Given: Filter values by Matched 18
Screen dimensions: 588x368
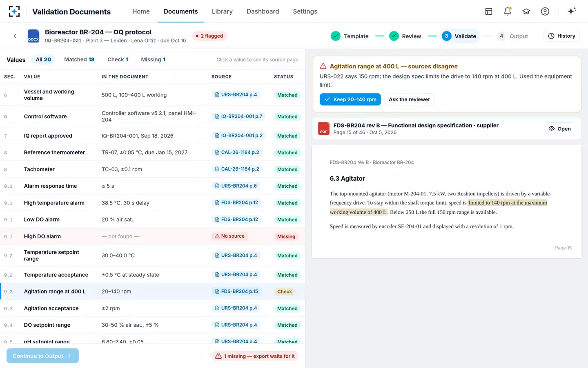Looking at the screenshot, I should pos(79,59).
